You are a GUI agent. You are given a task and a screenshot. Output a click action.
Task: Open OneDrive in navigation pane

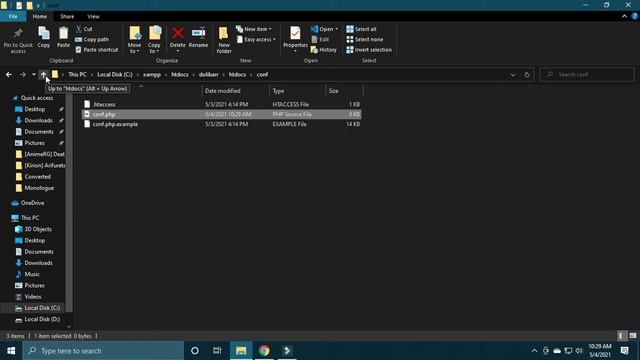pyautogui.click(x=32, y=203)
